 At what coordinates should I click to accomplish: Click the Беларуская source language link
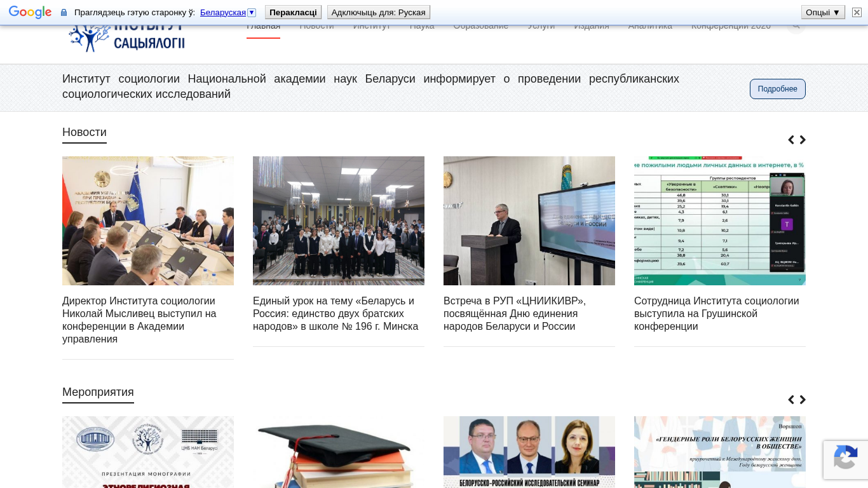(222, 13)
